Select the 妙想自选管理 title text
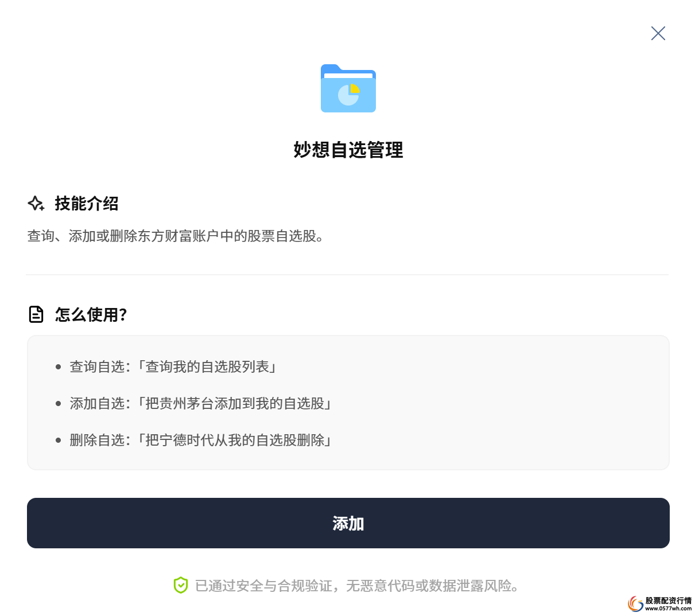Screen dimensions: 695x616 pyautogui.click(x=348, y=150)
